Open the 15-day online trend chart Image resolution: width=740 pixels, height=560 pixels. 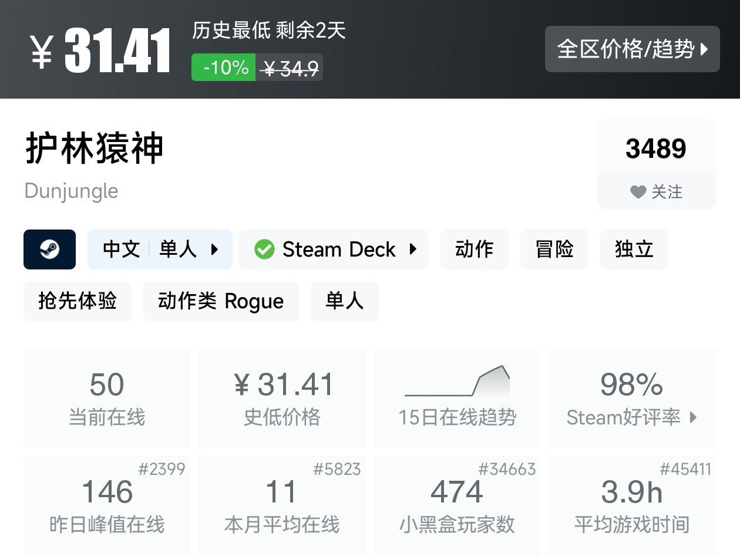457,397
